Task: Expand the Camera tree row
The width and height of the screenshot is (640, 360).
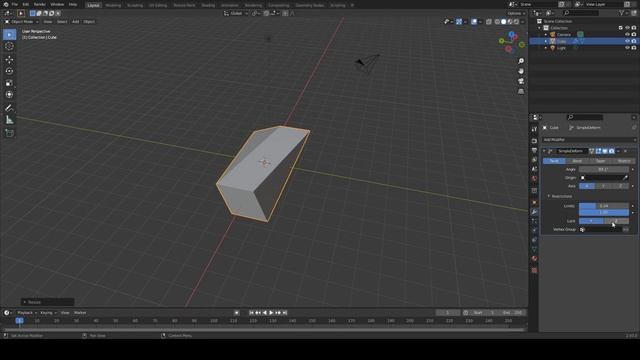Action: click(546, 34)
